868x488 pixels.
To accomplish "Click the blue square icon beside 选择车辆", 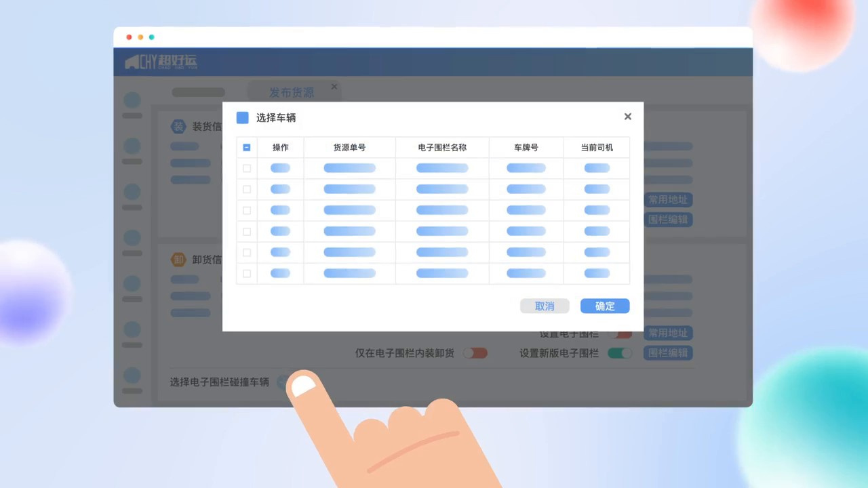I will tap(242, 118).
